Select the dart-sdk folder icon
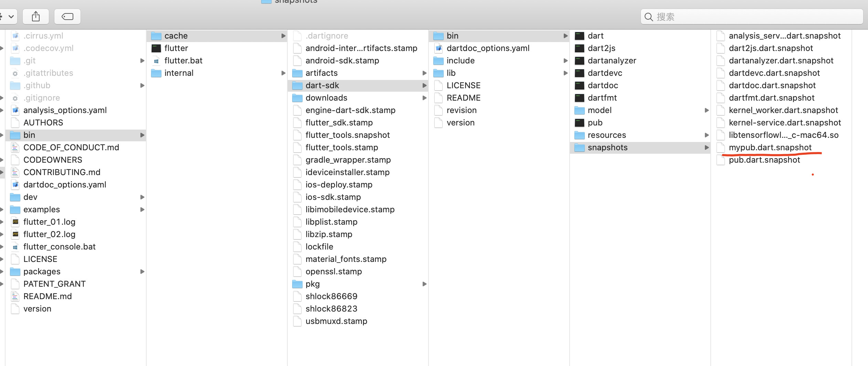Image resolution: width=868 pixels, height=366 pixels. 297,85
